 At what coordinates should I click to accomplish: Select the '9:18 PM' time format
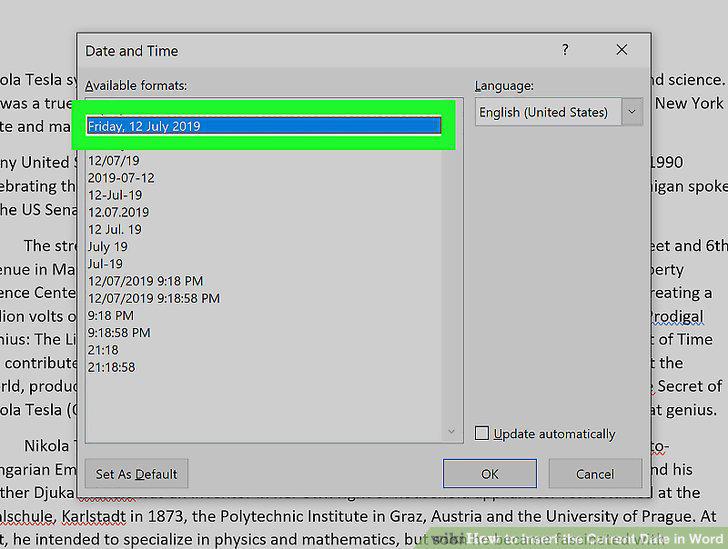pos(110,316)
